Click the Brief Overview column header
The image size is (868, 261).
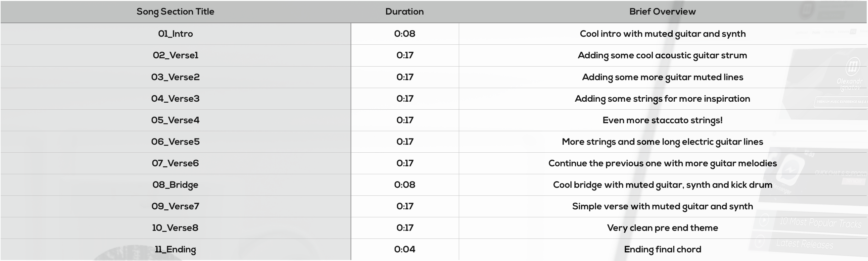(662, 12)
